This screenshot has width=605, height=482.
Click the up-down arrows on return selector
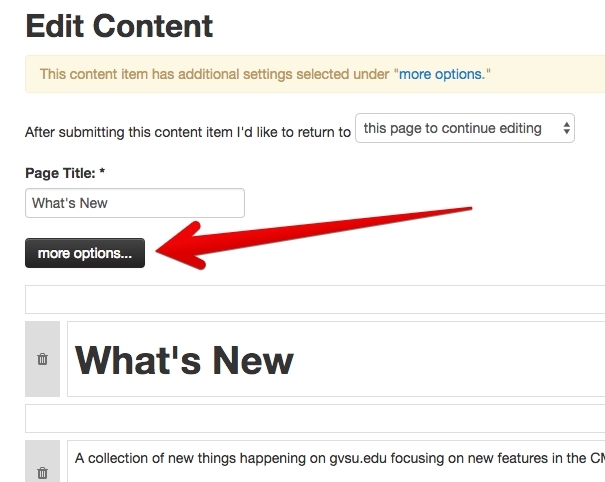point(567,129)
